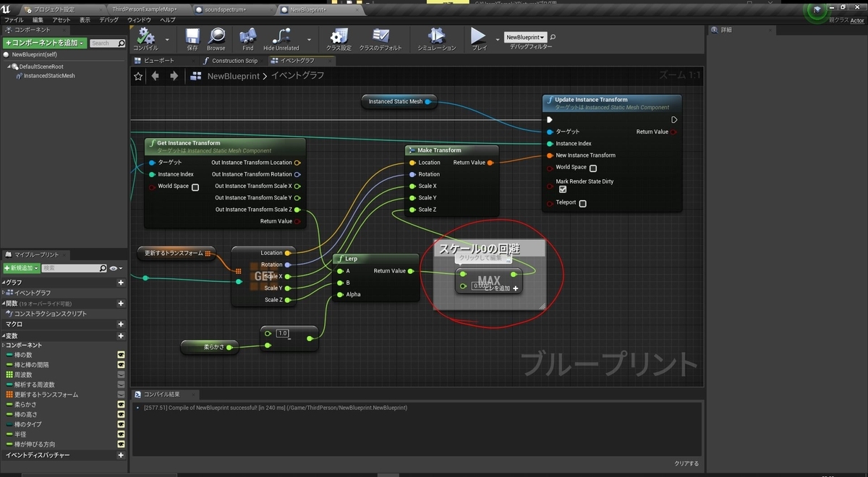Expand the イベントグラフ item in My Blueprint
The height and width of the screenshot is (477, 868).
[4, 293]
